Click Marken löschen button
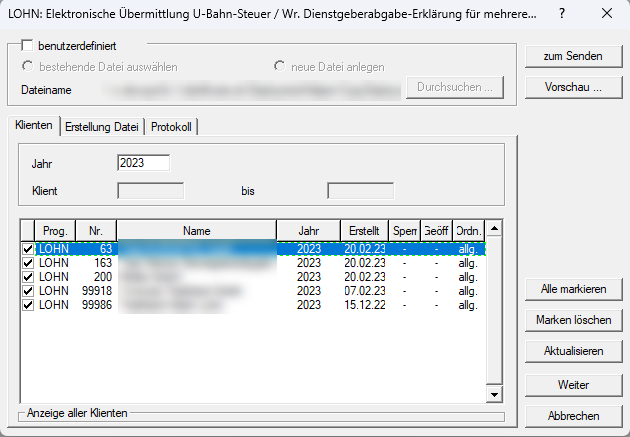This screenshot has width=630, height=437. tap(573, 320)
